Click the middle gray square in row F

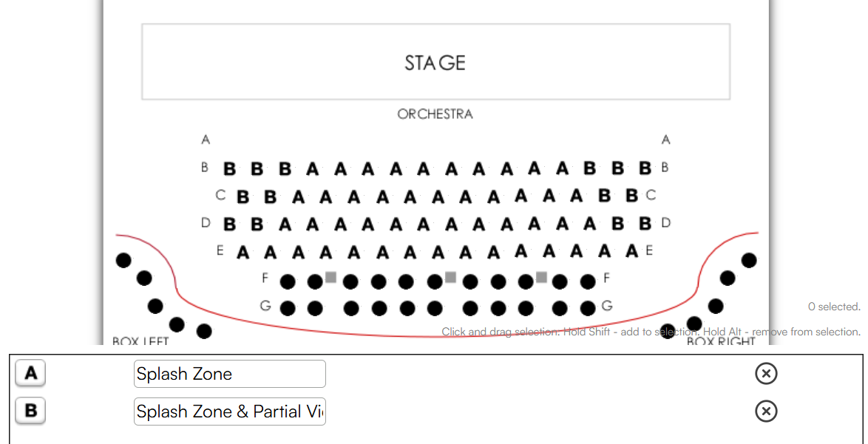click(450, 277)
